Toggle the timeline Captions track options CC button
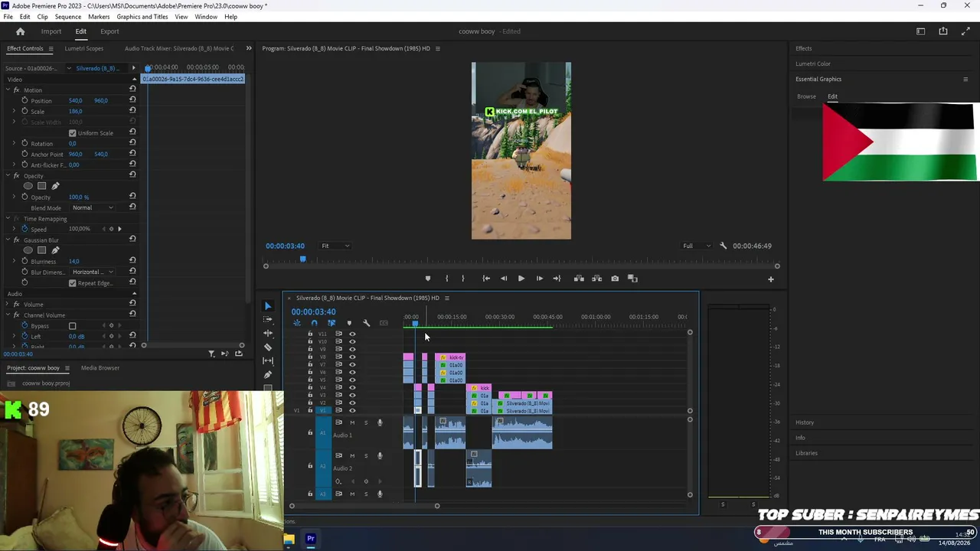 click(x=384, y=323)
